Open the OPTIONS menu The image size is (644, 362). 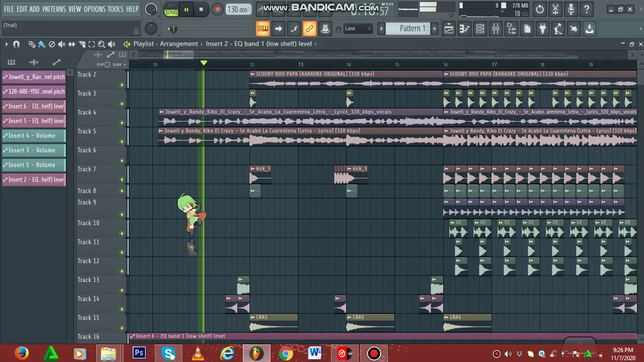[x=95, y=9]
